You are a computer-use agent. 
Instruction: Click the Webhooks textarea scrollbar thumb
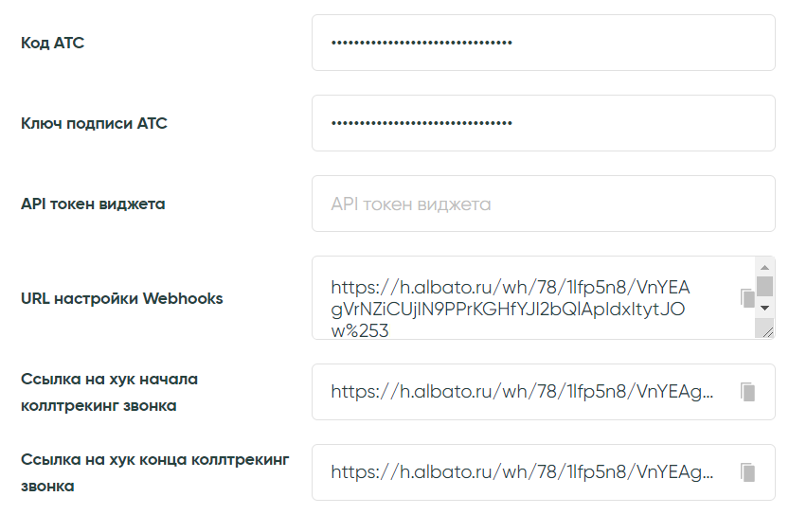click(x=765, y=286)
